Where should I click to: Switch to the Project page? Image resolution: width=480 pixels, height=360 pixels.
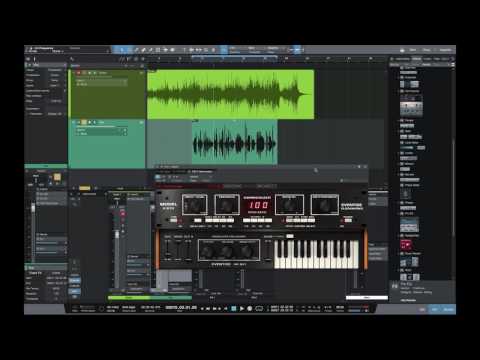click(445, 50)
